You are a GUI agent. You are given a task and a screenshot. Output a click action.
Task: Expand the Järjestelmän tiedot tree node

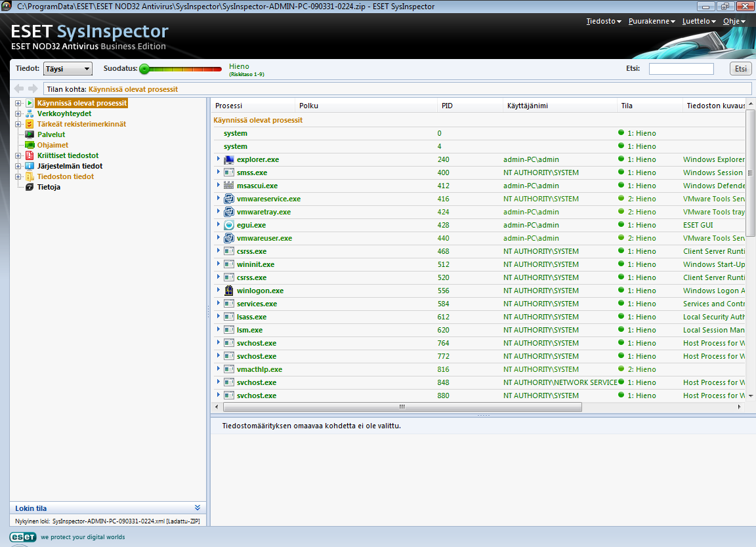(x=18, y=167)
